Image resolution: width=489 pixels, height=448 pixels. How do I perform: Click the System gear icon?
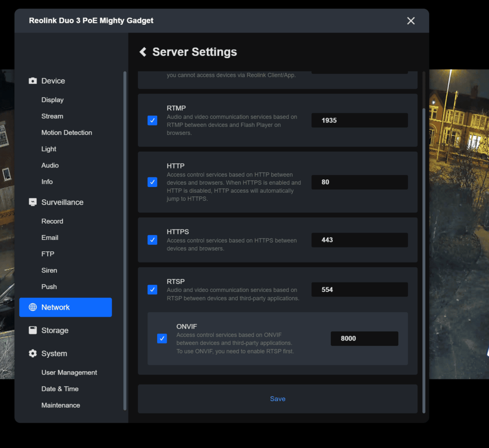pyautogui.click(x=32, y=354)
